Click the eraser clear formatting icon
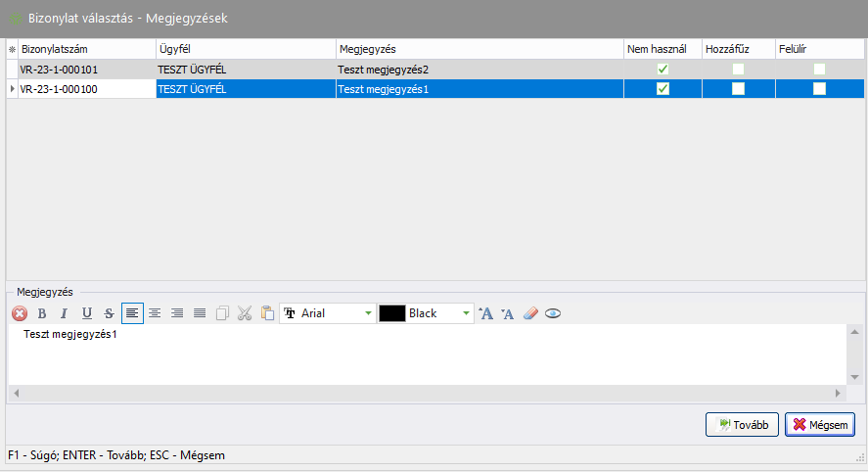Viewport: 868px width, 472px height. click(x=530, y=313)
